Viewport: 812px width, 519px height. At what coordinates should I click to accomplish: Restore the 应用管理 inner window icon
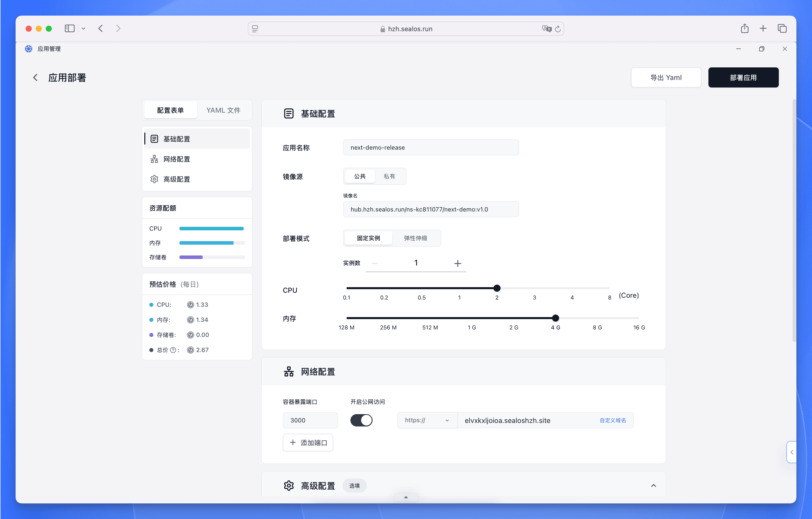click(x=761, y=49)
